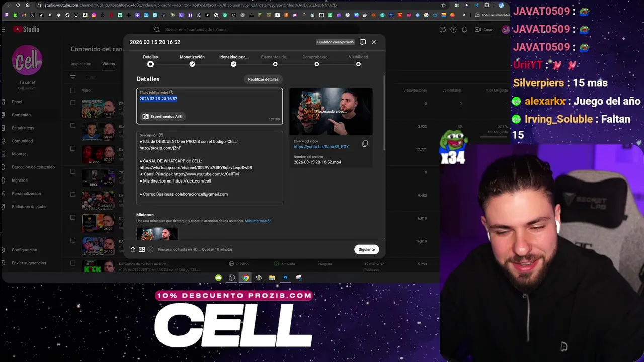Open Configuración in the sidebar
The image size is (644, 362).
pos(24,250)
